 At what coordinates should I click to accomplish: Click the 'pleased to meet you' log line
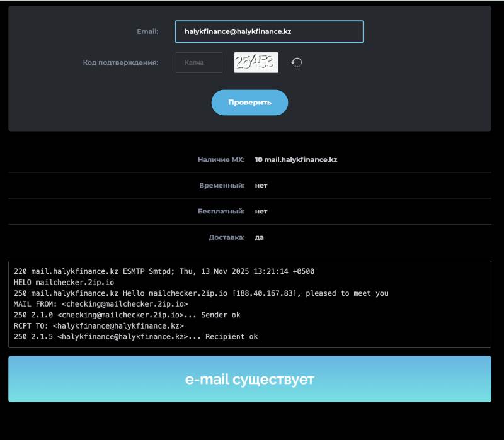tap(201, 293)
